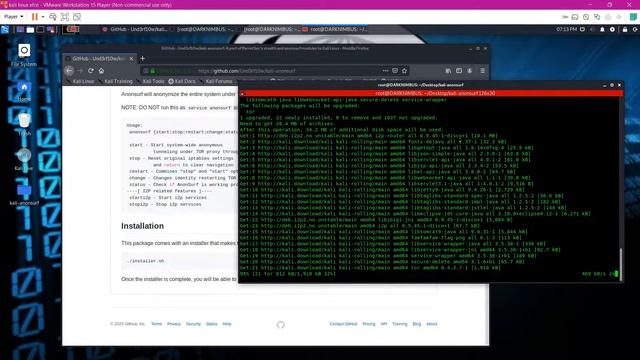Toggle the Firefox sidebar icon
Viewport: 640px width, 360px height.
point(459,71)
